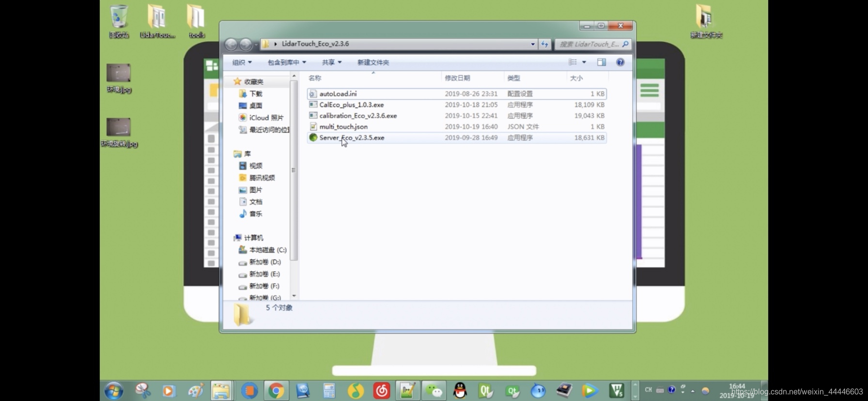
Task: Go forward with the Explorer forward arrow
Action: coord(246,45)
